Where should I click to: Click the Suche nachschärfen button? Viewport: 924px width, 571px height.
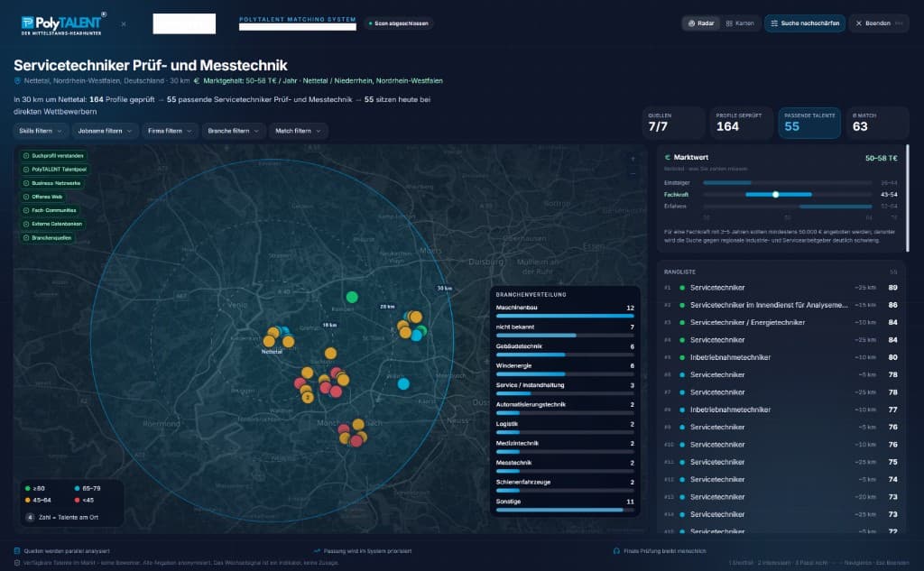point(805,23)
